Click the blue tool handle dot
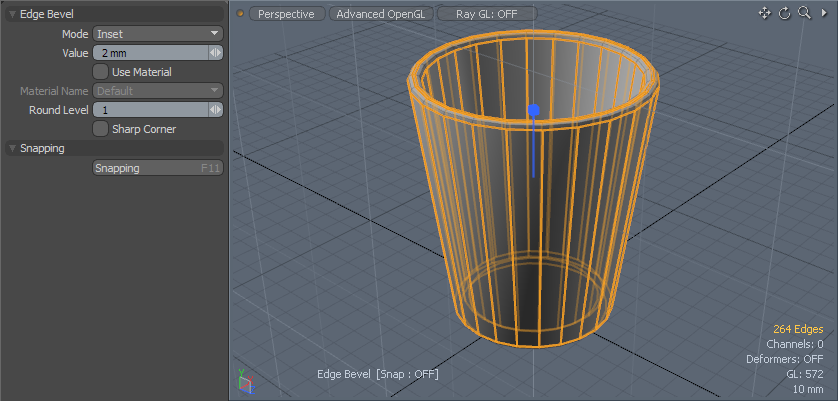838x401 pixels. [534, 110]
